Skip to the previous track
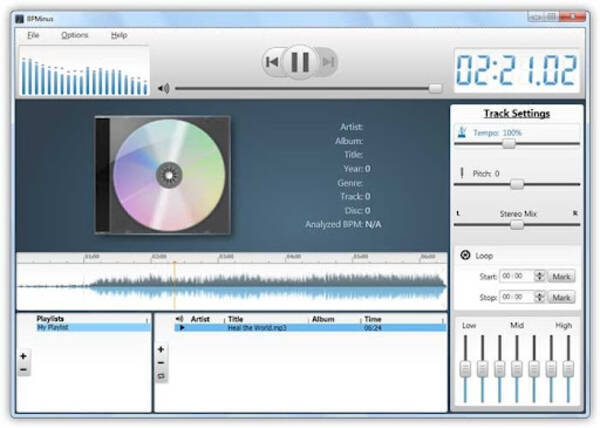Image resolution: width=600 pixels, height=428 pixels. pyautogui.click(x=271, y=63)
